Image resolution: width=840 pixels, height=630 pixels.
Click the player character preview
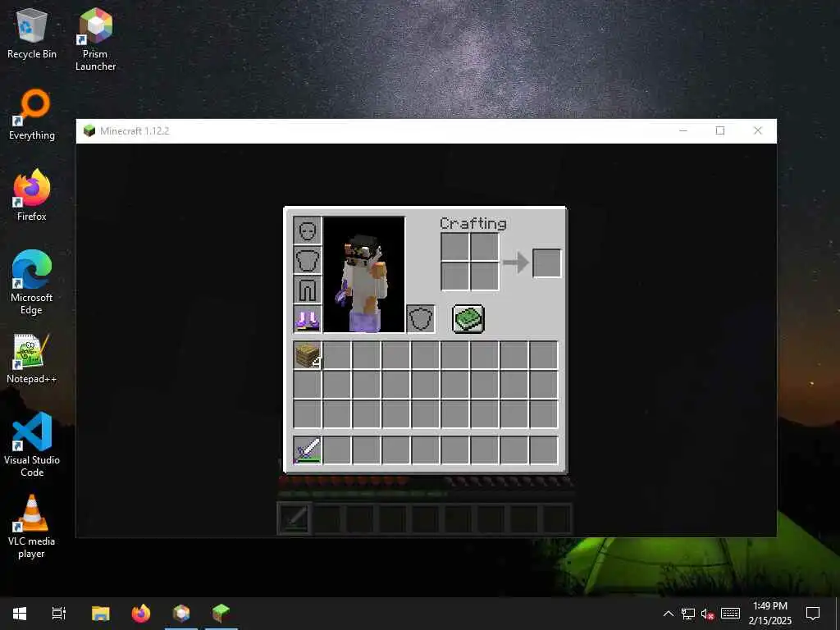pos(363,275)
